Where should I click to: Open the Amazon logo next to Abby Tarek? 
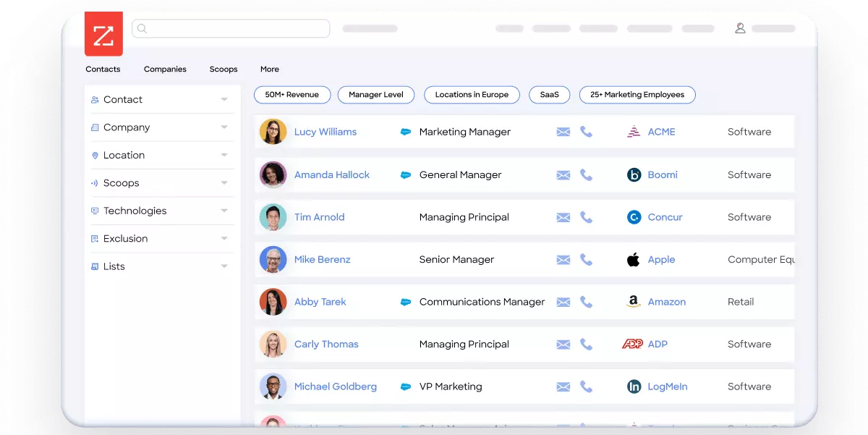633,302
